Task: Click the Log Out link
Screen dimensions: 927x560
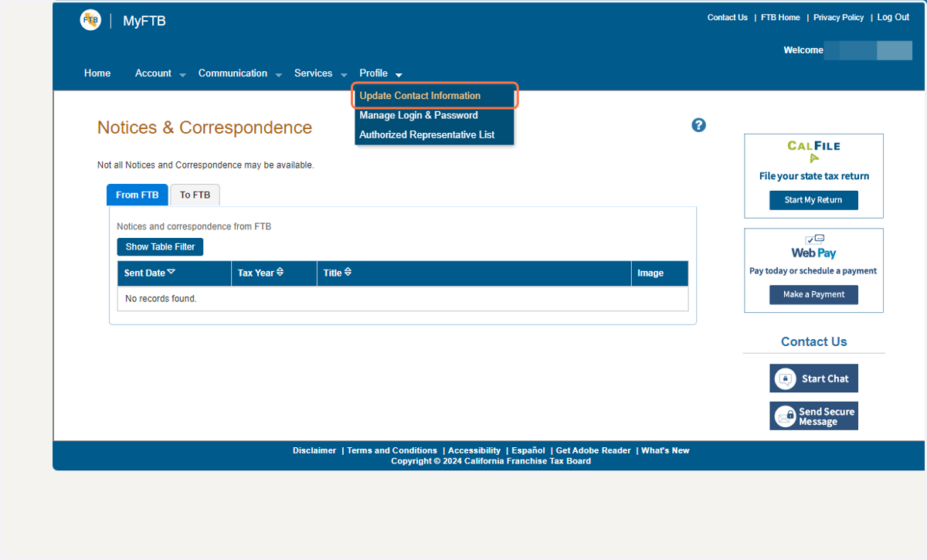Action: (x=893, y=18)
